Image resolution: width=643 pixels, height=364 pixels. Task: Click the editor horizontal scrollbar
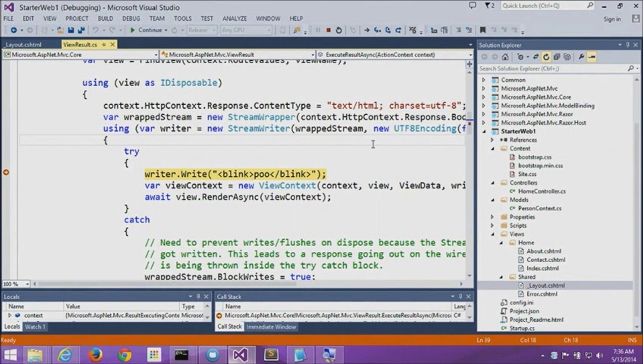click(248, 284)
